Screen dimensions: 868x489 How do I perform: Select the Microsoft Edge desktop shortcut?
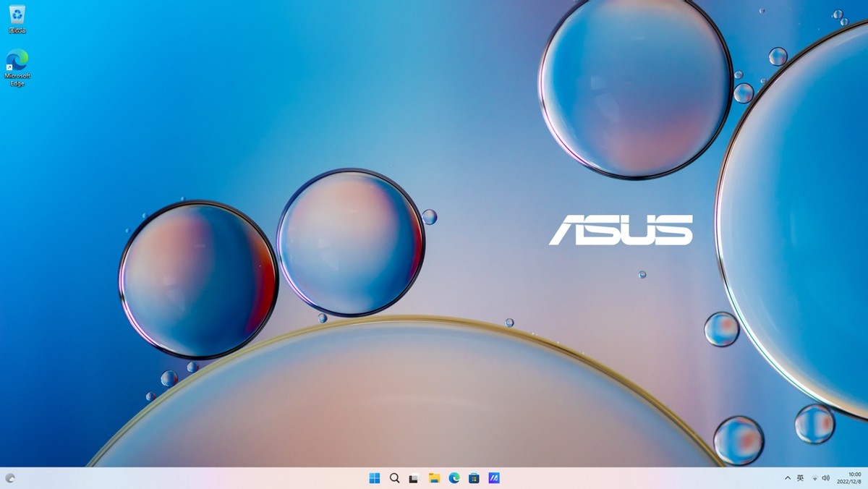point(17,68)
